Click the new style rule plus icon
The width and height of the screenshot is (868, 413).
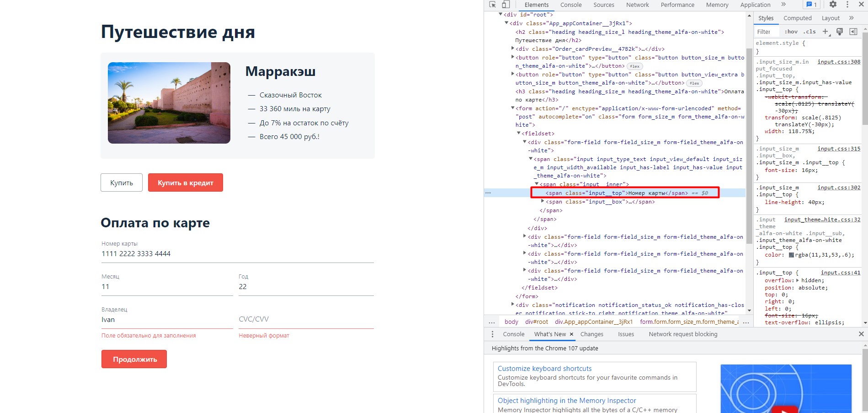click(825, 31)
